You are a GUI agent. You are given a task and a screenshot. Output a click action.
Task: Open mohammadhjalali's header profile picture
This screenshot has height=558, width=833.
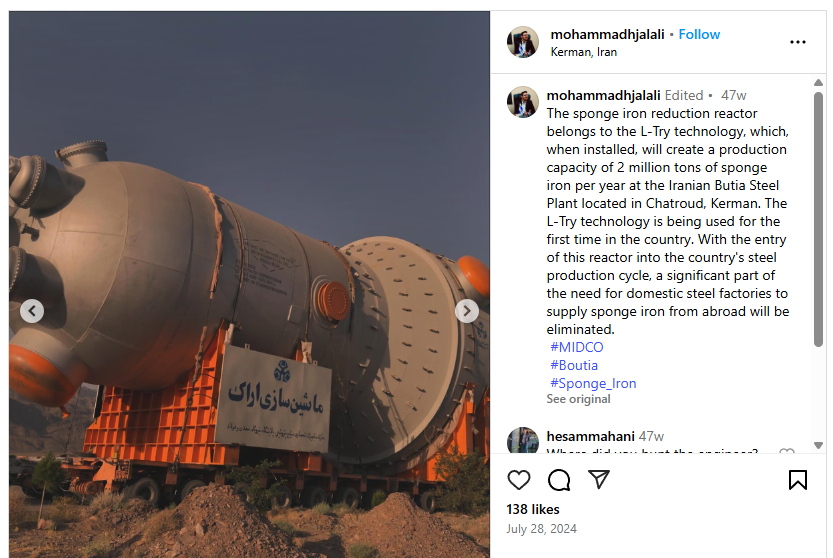523,42
